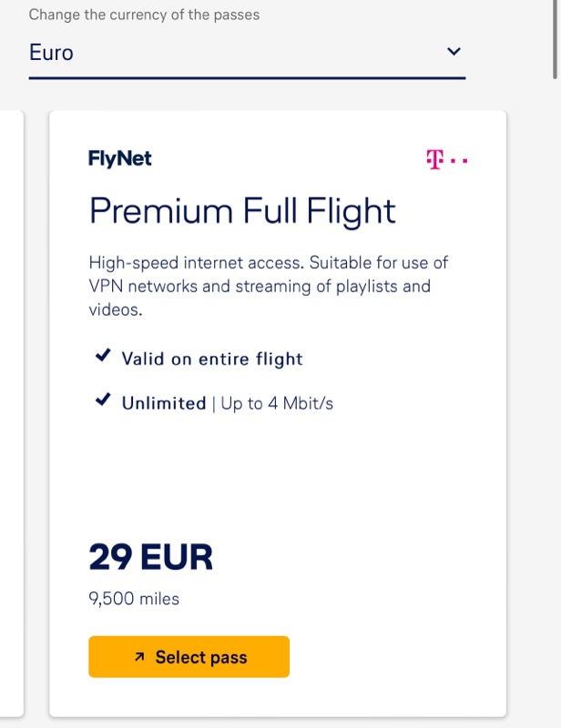This screenshot has width=561, height=728.
Task: Select the Premium Full Flight pass
Action: 189,656
